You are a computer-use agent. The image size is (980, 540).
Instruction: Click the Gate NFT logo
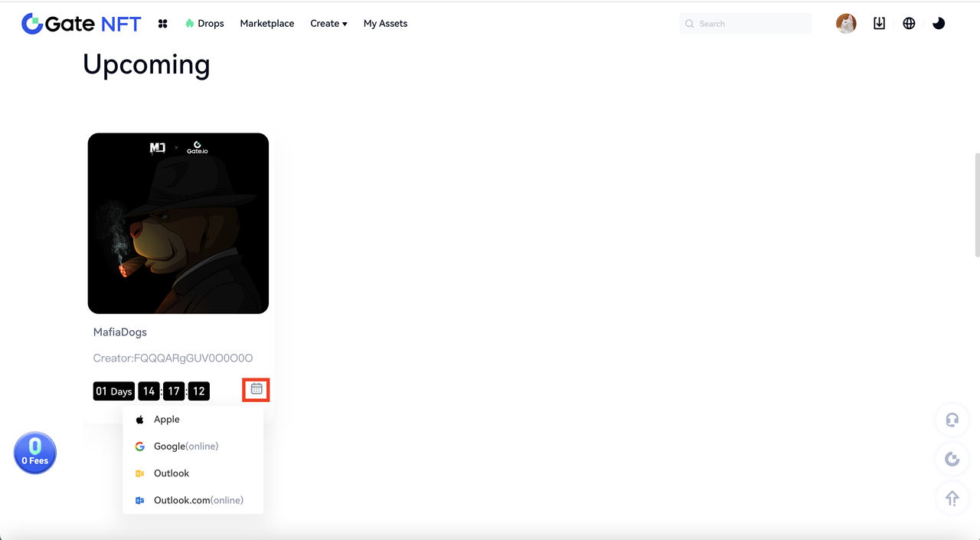tap(81, 24)
